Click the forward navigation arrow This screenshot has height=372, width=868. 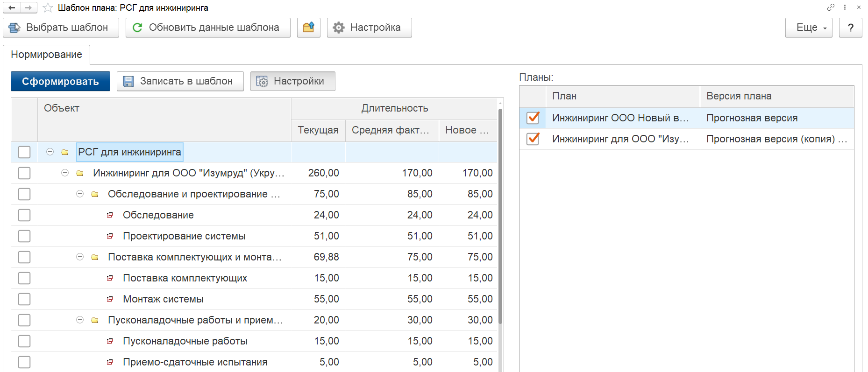point(28,7)
